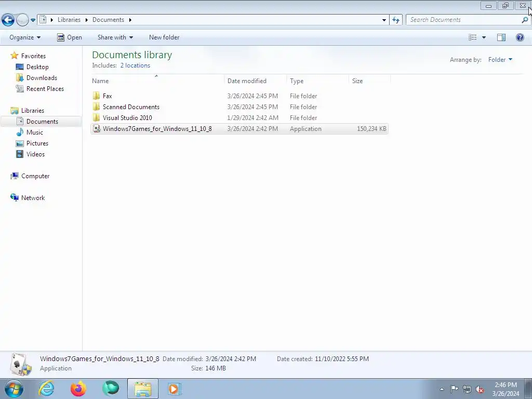532x399 pixels.
Task: Open the Organize menu
Action: point(25,37)
